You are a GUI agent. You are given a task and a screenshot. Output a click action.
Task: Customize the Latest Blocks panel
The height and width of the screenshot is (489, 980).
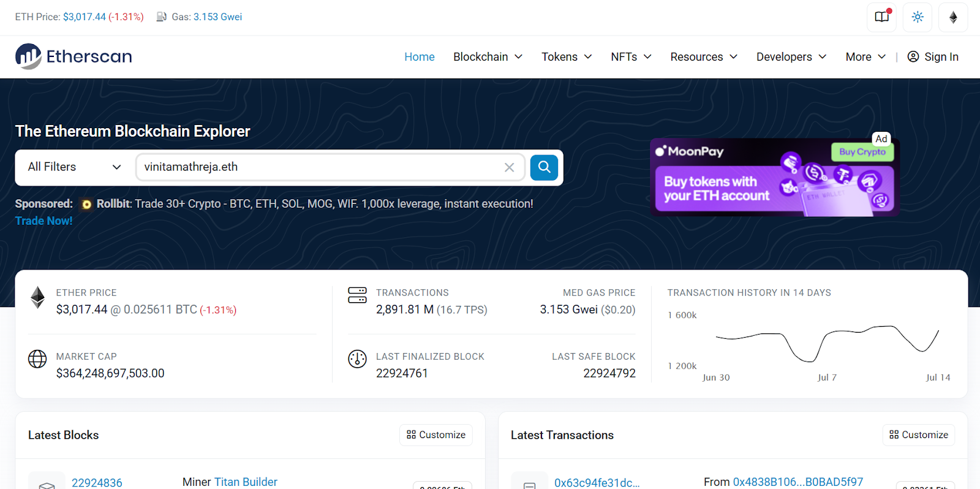436,435
